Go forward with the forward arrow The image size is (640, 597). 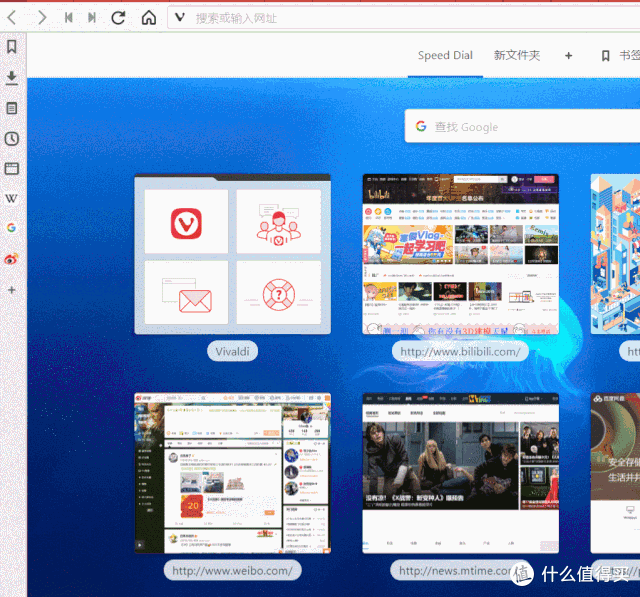pos(42,18)
